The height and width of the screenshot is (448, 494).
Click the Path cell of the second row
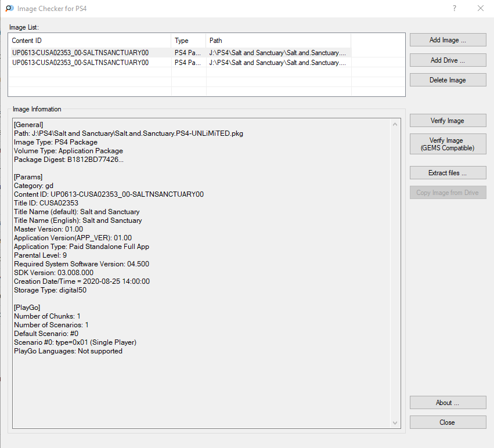coord(277,62)
